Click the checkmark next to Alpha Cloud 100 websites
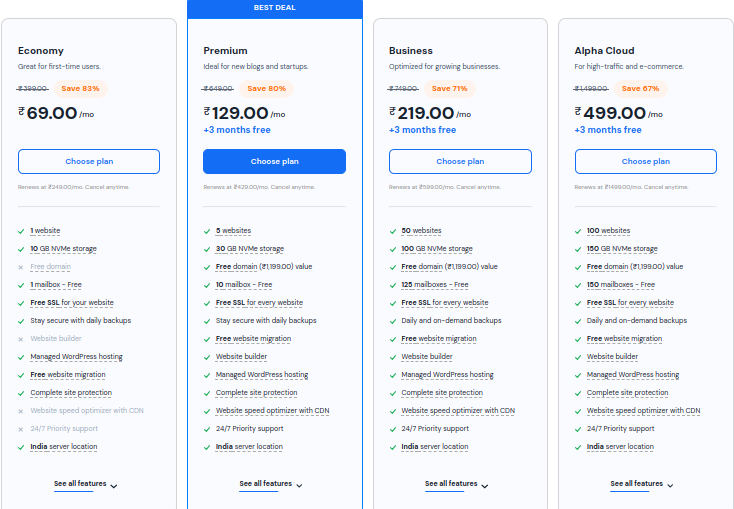This screenshot has height=509, width=734. (578, 231)
